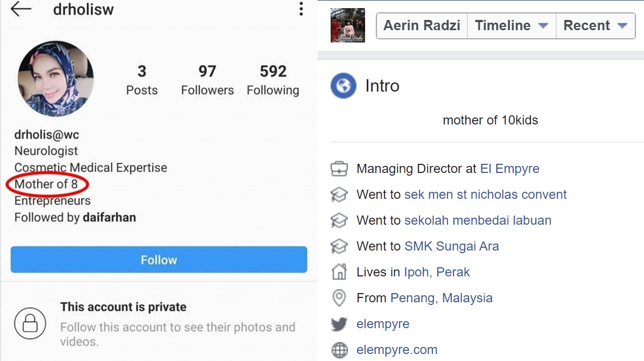The height and width of the screenshot is (361, 644).
Task: Tap the house Lives in icon
Action: 339,272
